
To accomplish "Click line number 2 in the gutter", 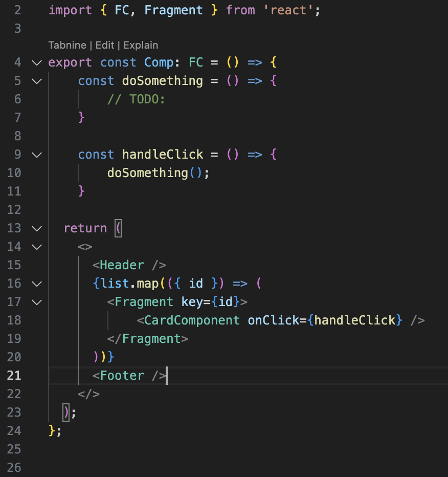I will tap(17, 10).
